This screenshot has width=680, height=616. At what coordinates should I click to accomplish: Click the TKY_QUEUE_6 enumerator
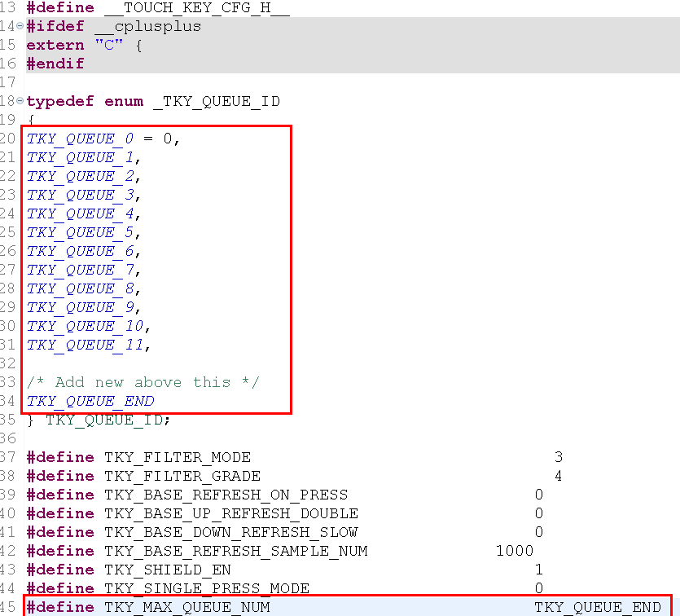pyautogui.click(x=81, y=251)
